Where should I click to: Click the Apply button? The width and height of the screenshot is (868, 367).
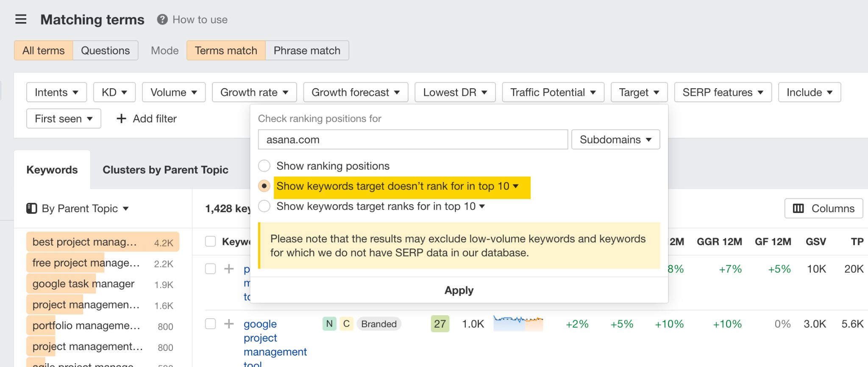click(x=459, y=290)
